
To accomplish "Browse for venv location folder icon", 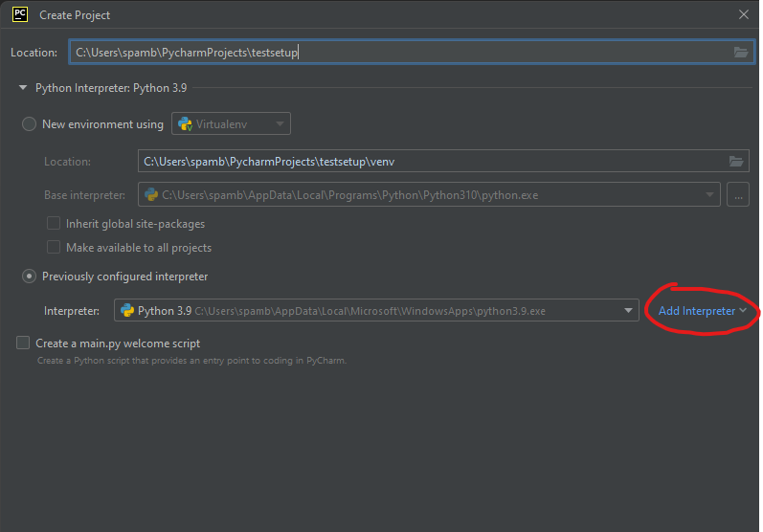I will (x=736, y=161).
